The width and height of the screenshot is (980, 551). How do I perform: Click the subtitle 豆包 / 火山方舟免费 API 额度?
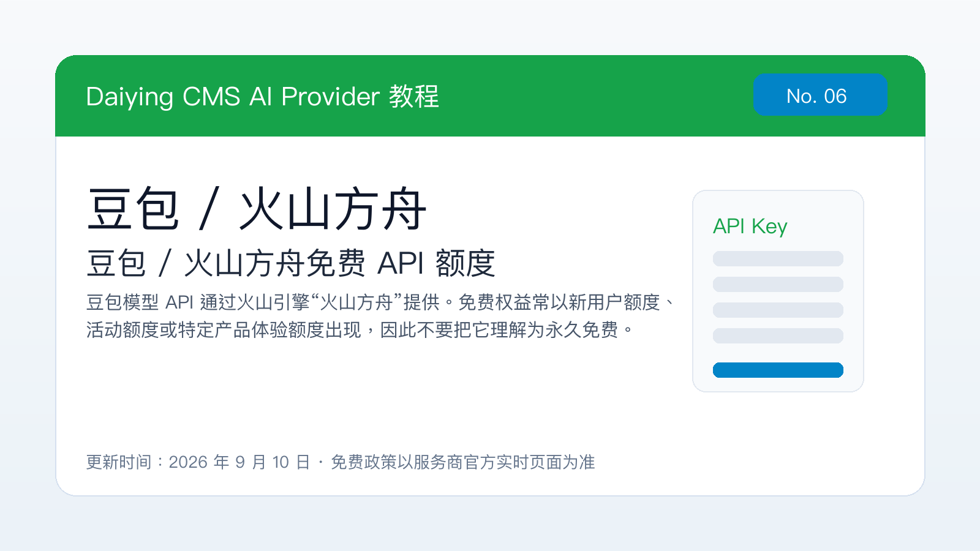tap(291, 264)
